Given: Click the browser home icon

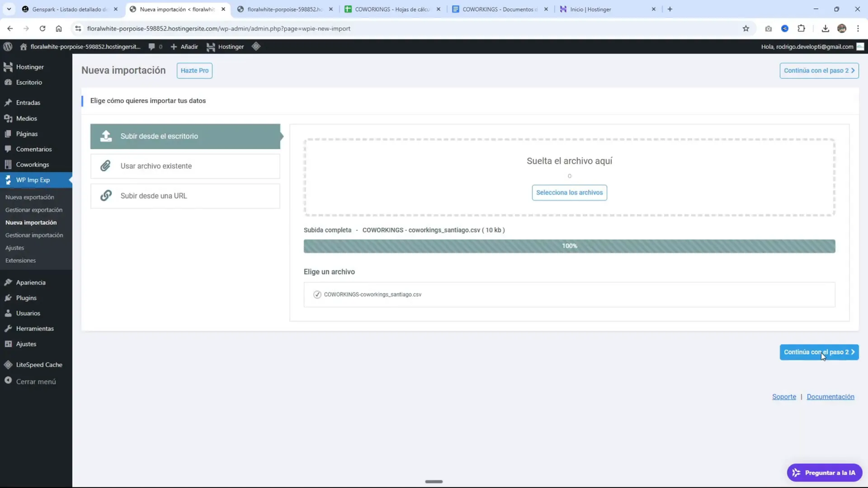Looking at the screenshot, I should pos(59,28).
